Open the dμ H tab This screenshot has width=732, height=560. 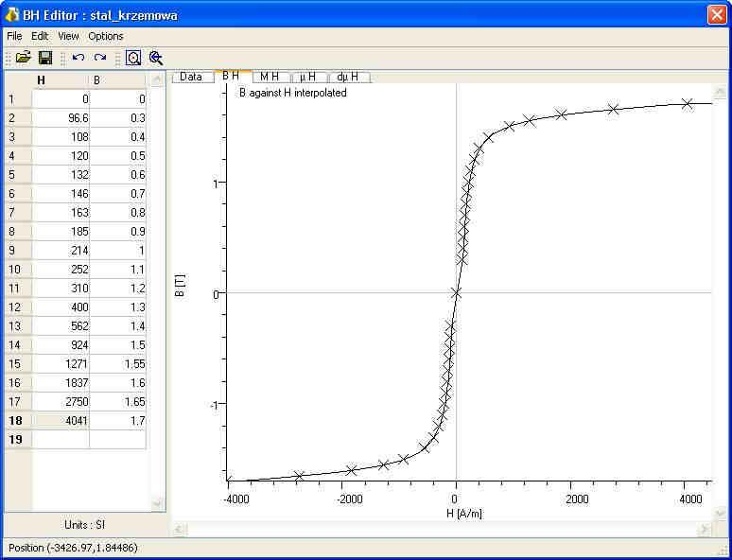point(348,77)
